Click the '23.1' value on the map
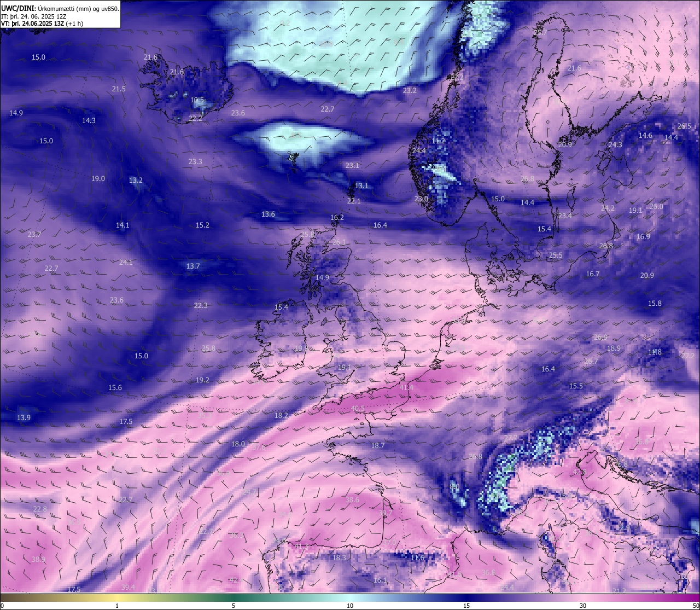Image resolution: width=700 pixels, height=610 pixels. tap(352, 165)
